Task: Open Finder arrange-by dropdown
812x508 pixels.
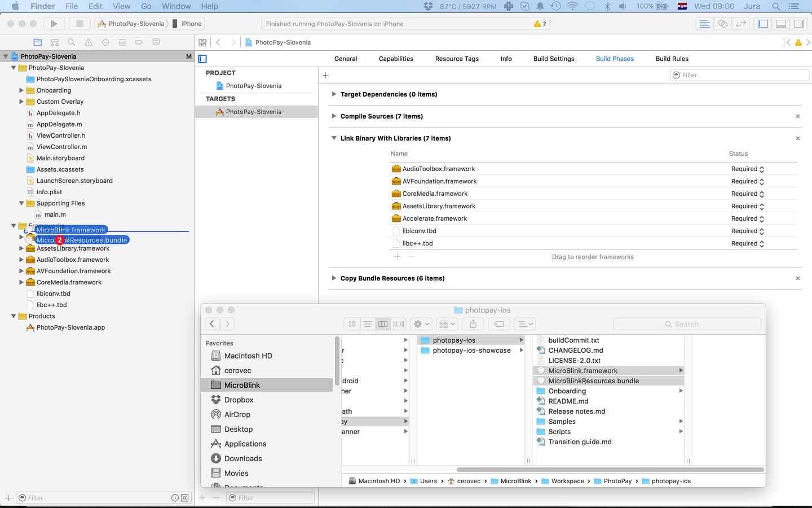Action: [447, 324]
